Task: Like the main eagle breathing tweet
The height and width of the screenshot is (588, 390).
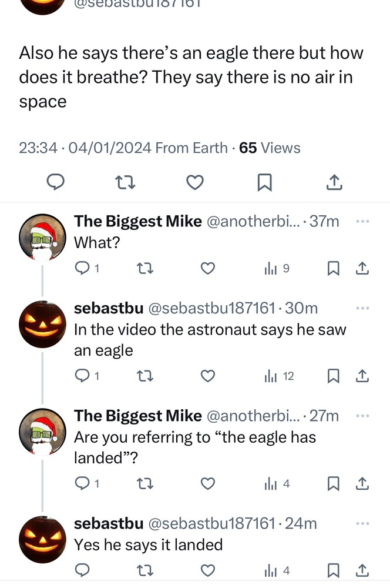Action: click(194, 183)
